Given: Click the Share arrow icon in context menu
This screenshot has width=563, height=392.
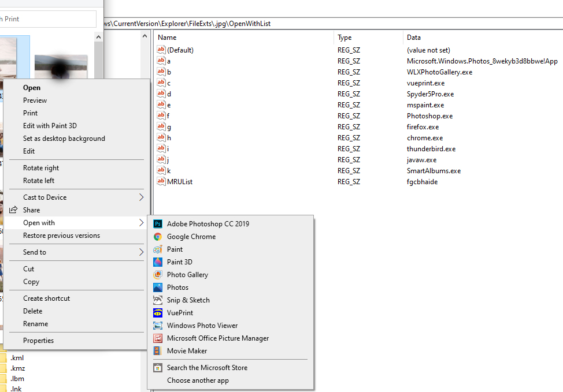Looking at the screenshot, I should tap(13, 210).
